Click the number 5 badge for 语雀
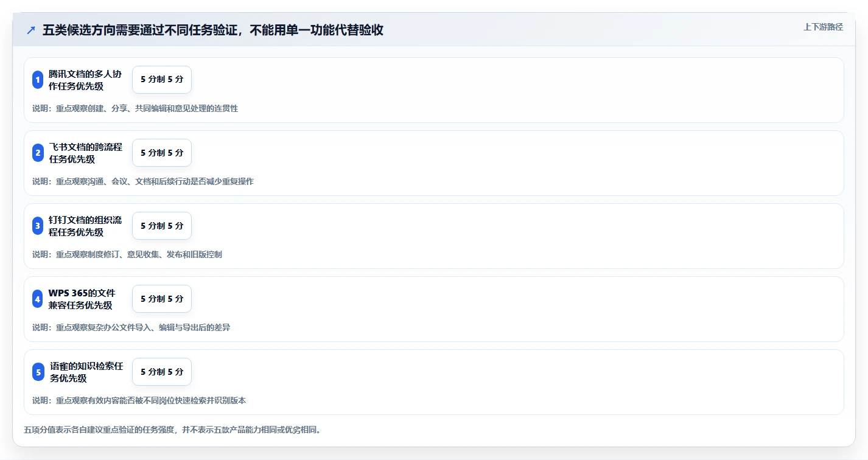 click(38, 372)
